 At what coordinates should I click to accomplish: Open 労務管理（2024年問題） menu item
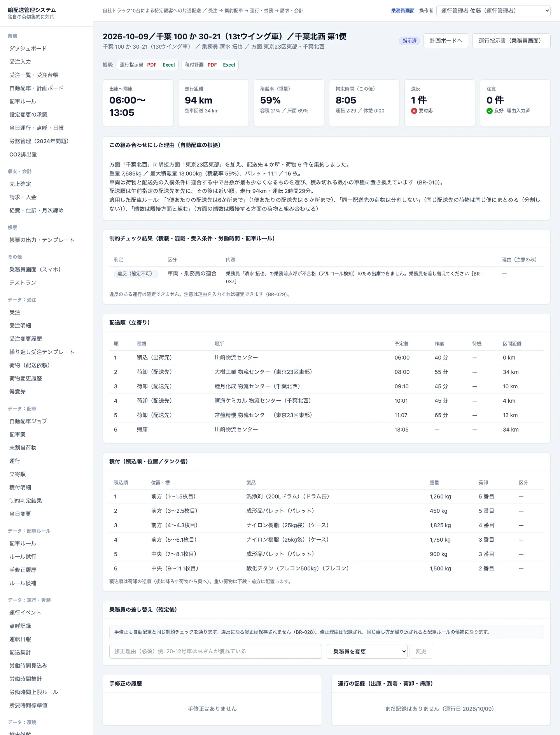(39, 141)
